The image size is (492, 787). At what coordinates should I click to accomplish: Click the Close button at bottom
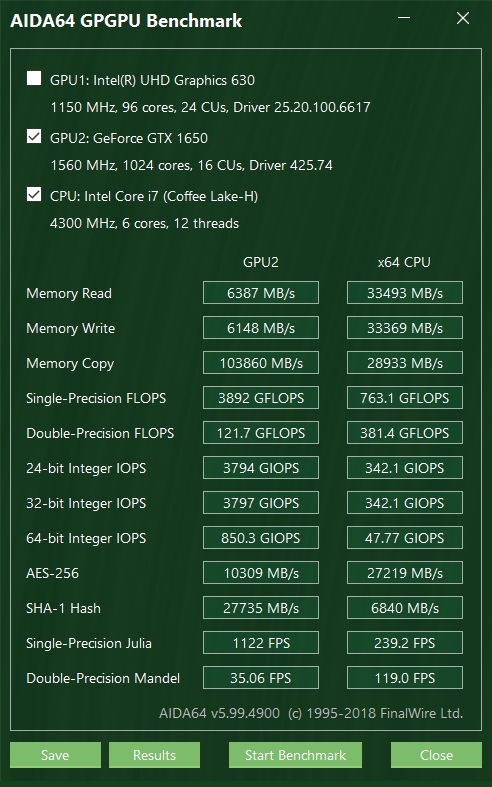click(436, 755)
